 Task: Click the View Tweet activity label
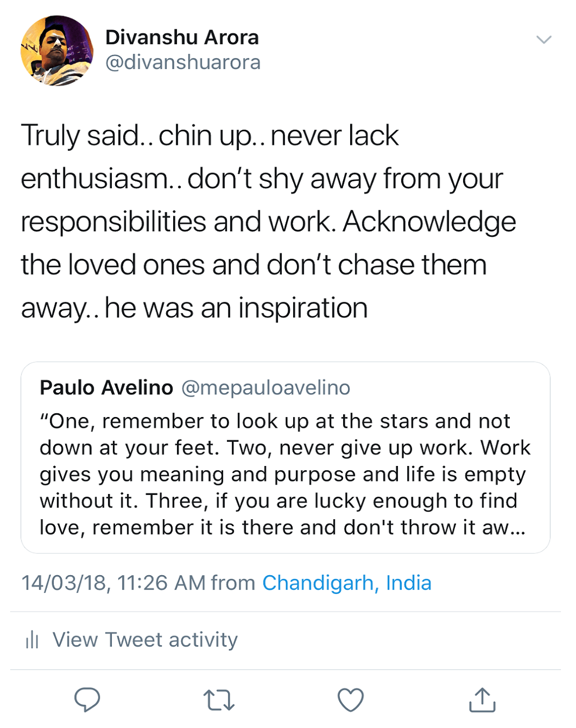tap(145, 639)
